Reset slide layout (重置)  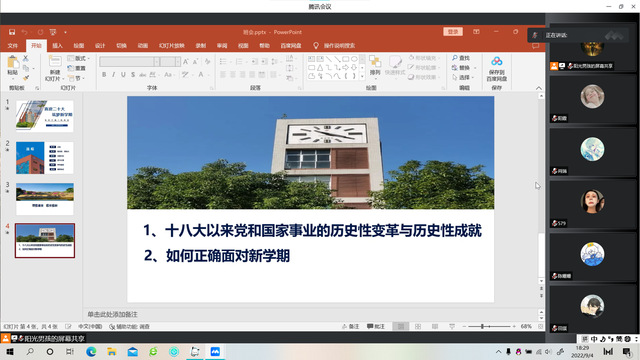[77, 68]
